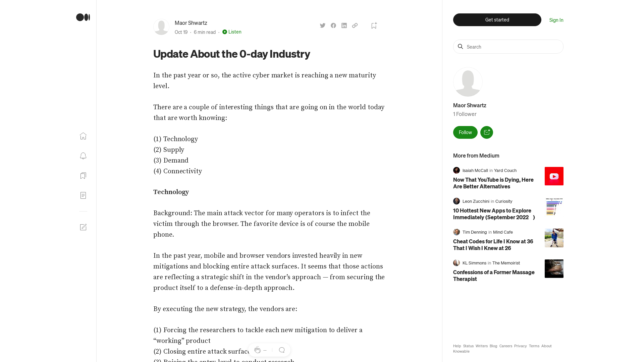
Task: Toggle Listen for the article
Action: [232, 32]
